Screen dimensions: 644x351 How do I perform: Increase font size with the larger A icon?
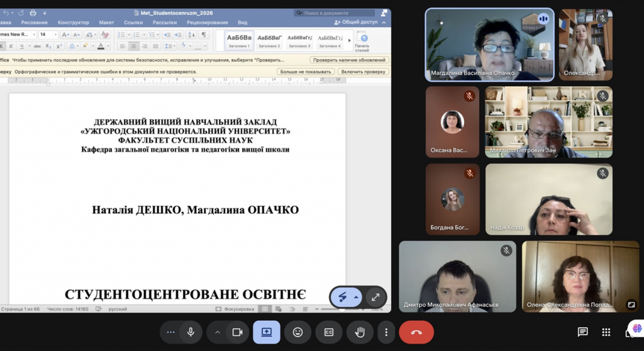tap(65, 35)
